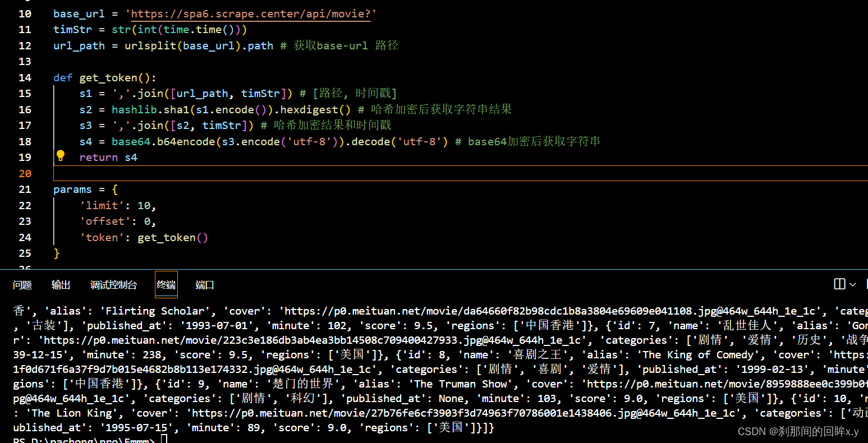Click '楚门的世界' name in terminal output
The width and height of the screenshot is (868, 443).
[303, 384]
